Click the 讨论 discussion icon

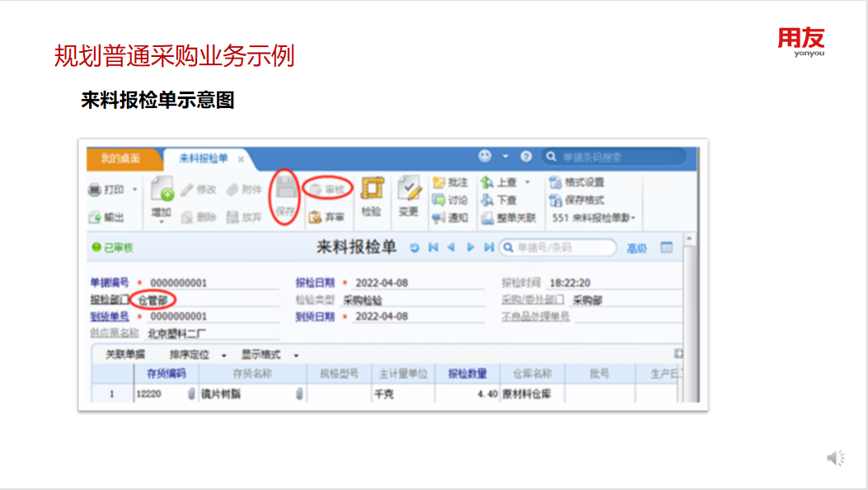pyautogui.click(x=439, y=200)
